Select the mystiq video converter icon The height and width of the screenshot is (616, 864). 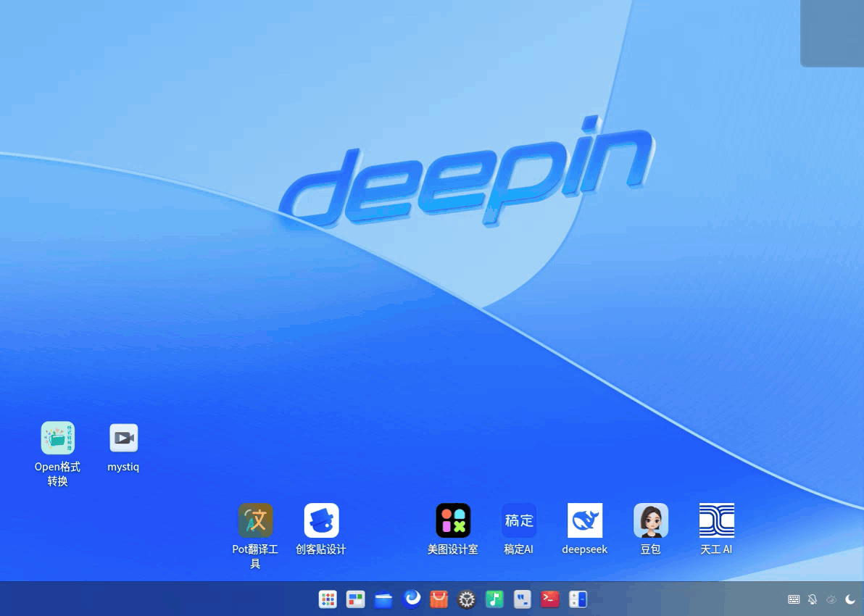123,438
